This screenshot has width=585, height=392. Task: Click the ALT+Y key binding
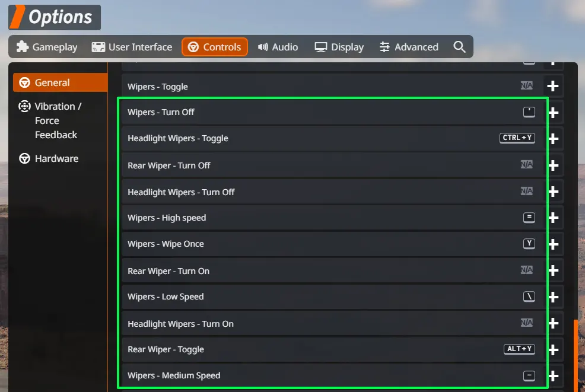519,349
